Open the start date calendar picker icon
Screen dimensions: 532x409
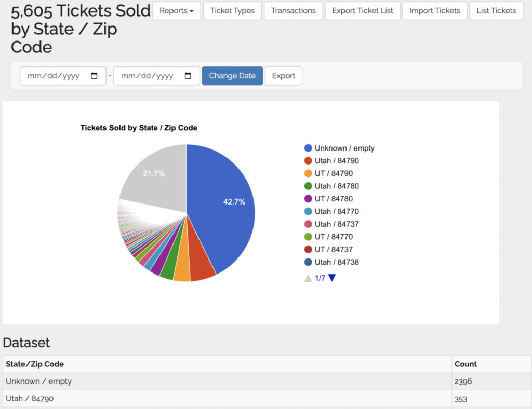point(94,76)
